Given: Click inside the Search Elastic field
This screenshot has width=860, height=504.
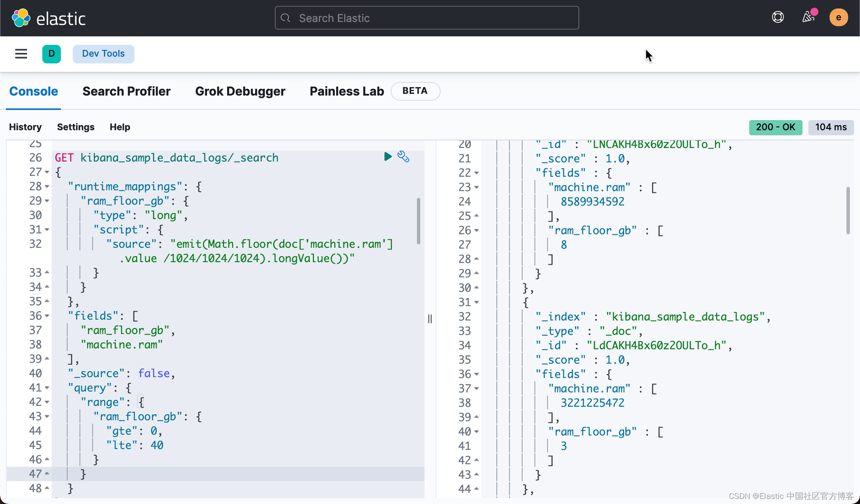Looking at the screenshot, I should pyautogui.click(x=426, y=18).
